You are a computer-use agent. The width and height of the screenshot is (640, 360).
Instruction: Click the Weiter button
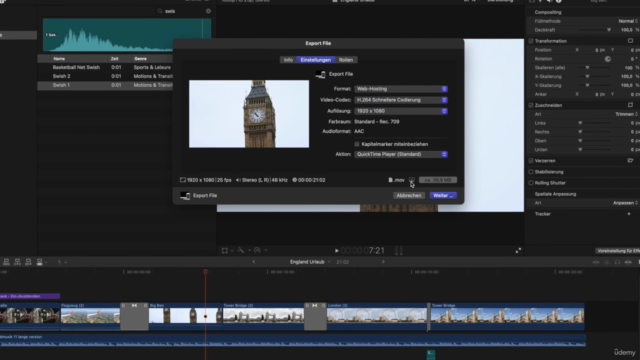[443, 196]
